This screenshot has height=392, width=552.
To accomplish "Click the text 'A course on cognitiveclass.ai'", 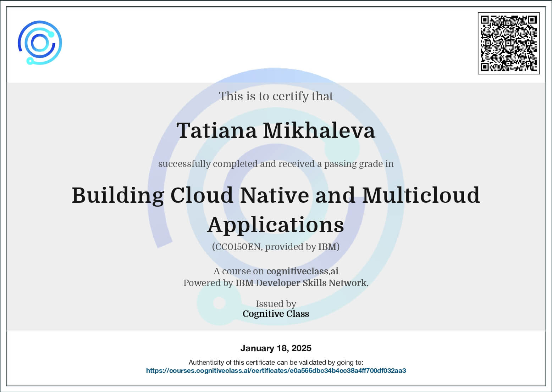I will pyautogui.click(x=276, y=271).
